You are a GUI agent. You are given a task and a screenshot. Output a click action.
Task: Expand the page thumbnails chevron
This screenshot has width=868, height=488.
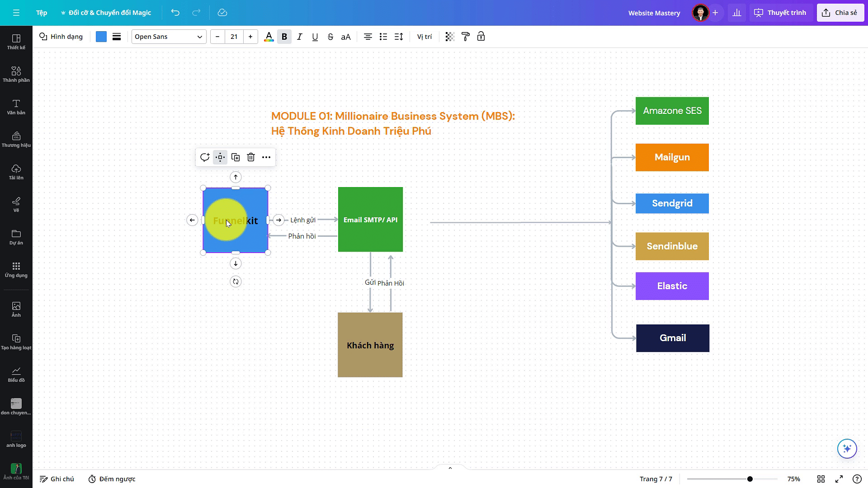tap(450, 468)
